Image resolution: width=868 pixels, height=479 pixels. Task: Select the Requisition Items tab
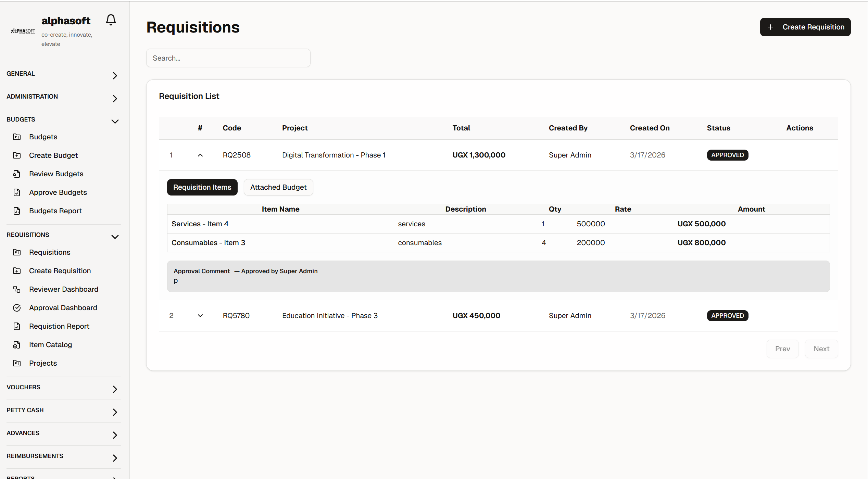coord(202,187)
